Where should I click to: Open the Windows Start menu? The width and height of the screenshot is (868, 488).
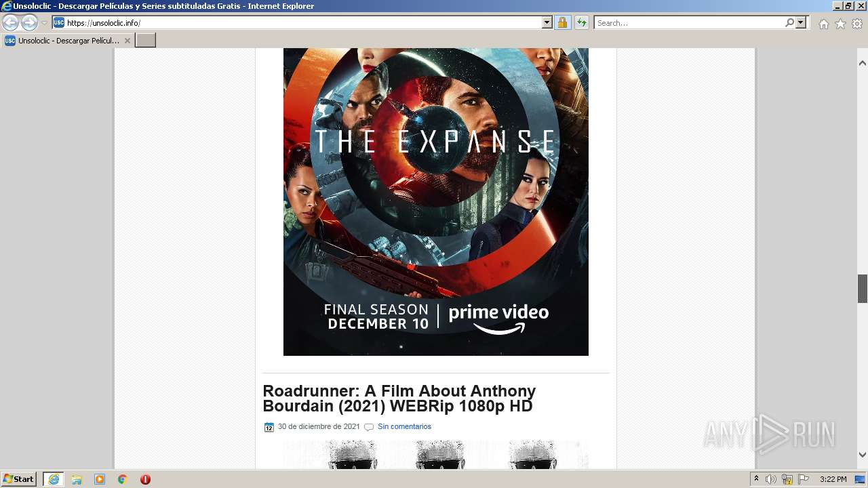coord(19,479)
